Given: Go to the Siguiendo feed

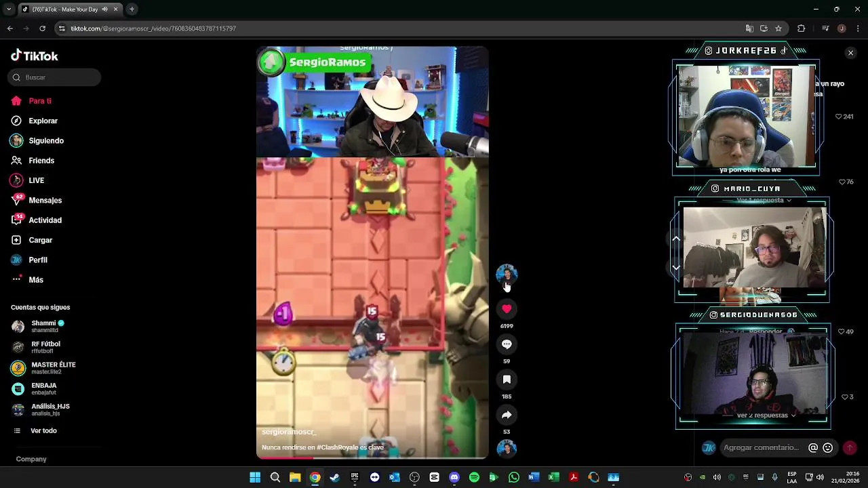Looking at the screenshot, I should click(37, 140).
